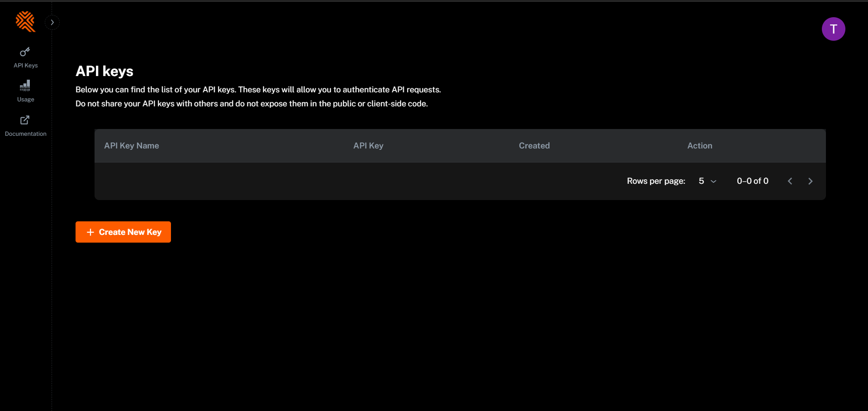The height and width of the screenshot is (411, 868).
Task: Click the Created column header
Action: pos(534,146)
